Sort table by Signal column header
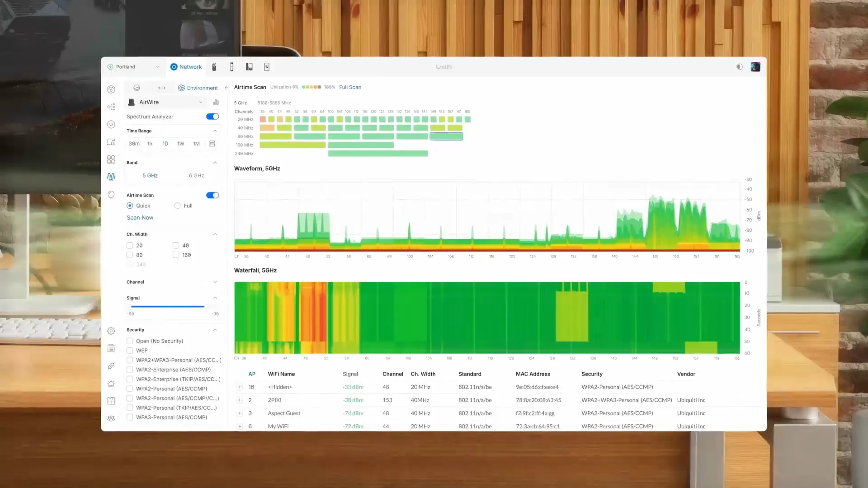868x488 pixels. pos(350,374)
